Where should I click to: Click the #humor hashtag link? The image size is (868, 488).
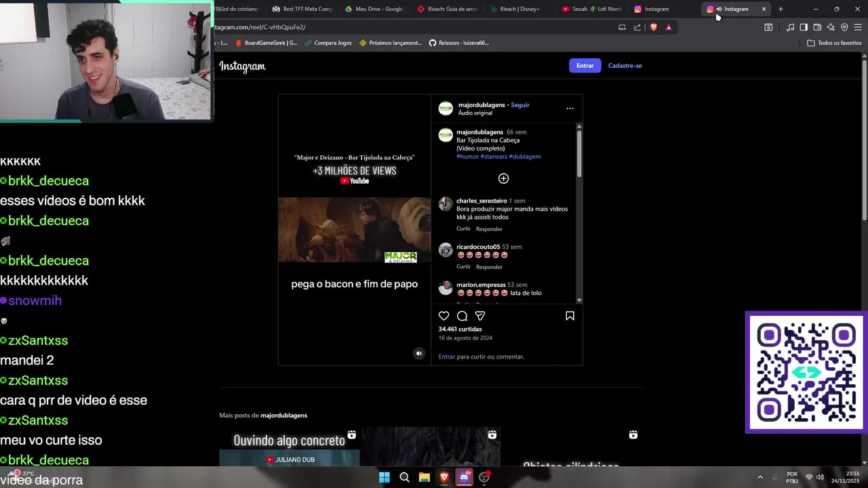(468, 157)
